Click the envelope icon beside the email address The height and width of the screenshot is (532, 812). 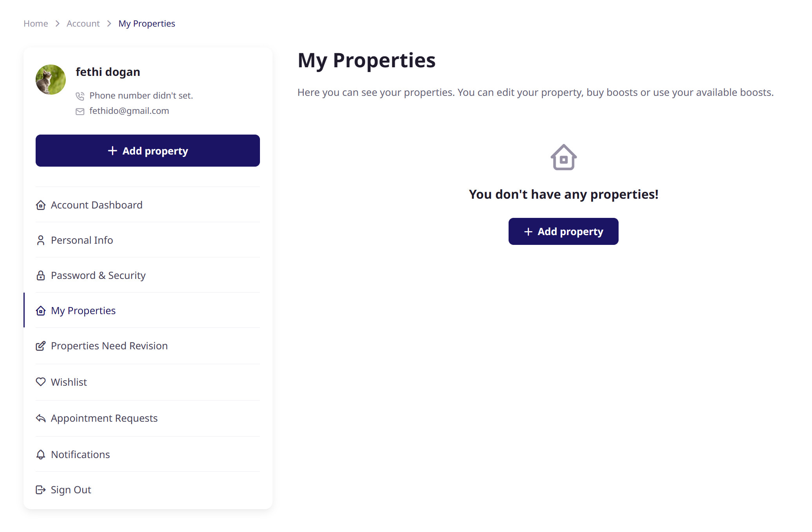click(x=80, y=111)
